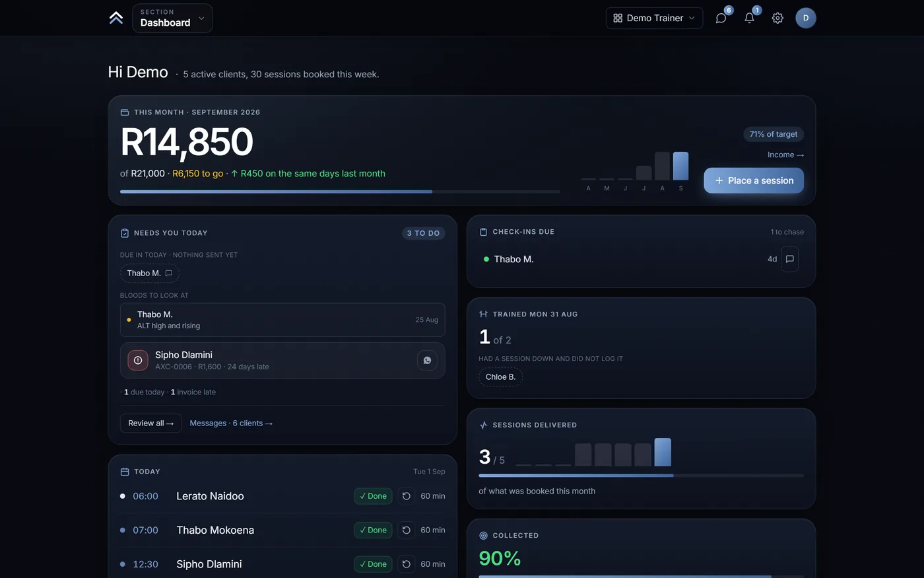Viewport: 924px width, 578px height.
Task: Click the 25 Aug bloods date
Action: [426, 320]
